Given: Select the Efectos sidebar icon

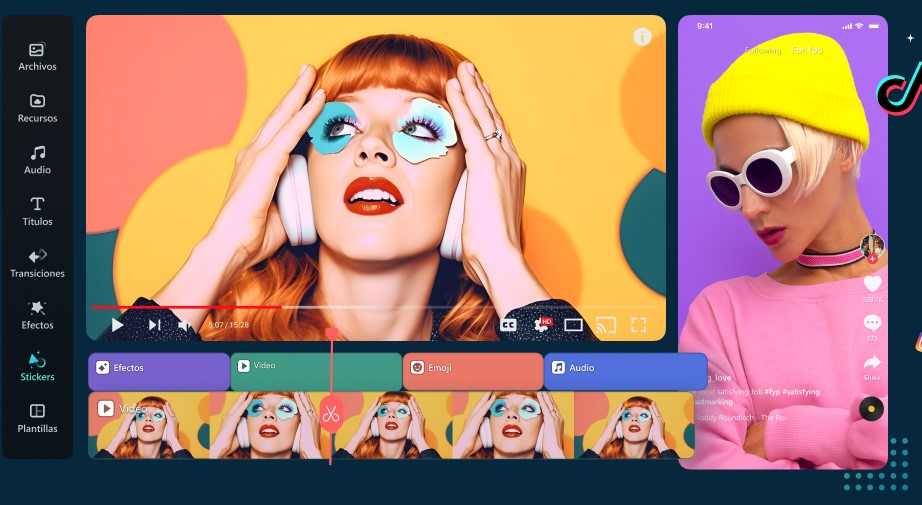Looking at the screenshot, I should tap(37, 315).
